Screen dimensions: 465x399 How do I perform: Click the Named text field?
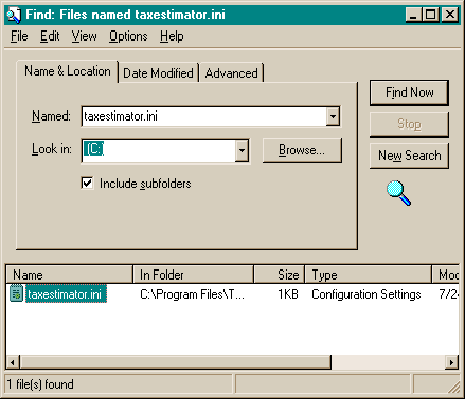[x=204, y=116]
